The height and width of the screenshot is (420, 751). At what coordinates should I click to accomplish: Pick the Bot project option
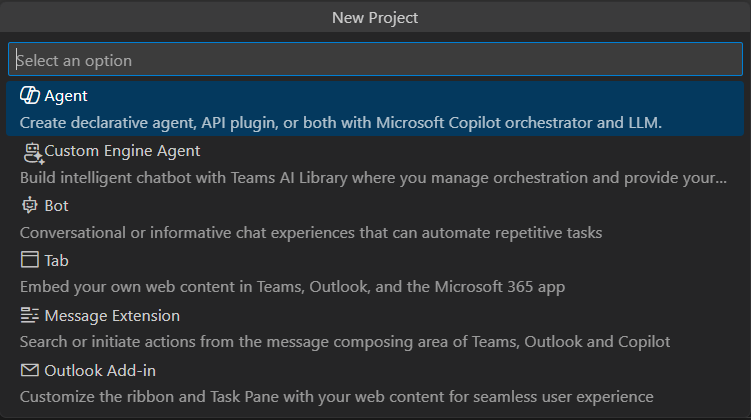[x=56, y=205]
